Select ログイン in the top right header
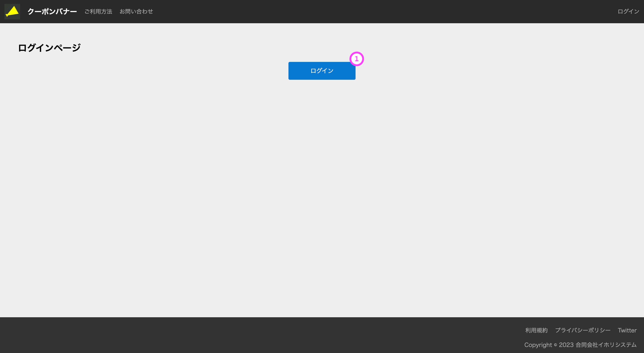The image size is (644, 353). coord(628,11)
